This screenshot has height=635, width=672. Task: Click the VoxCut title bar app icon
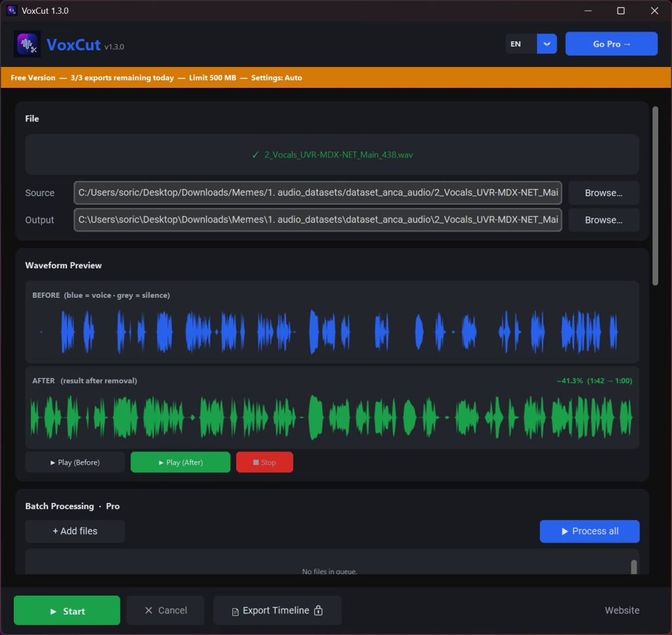[12, 10]
